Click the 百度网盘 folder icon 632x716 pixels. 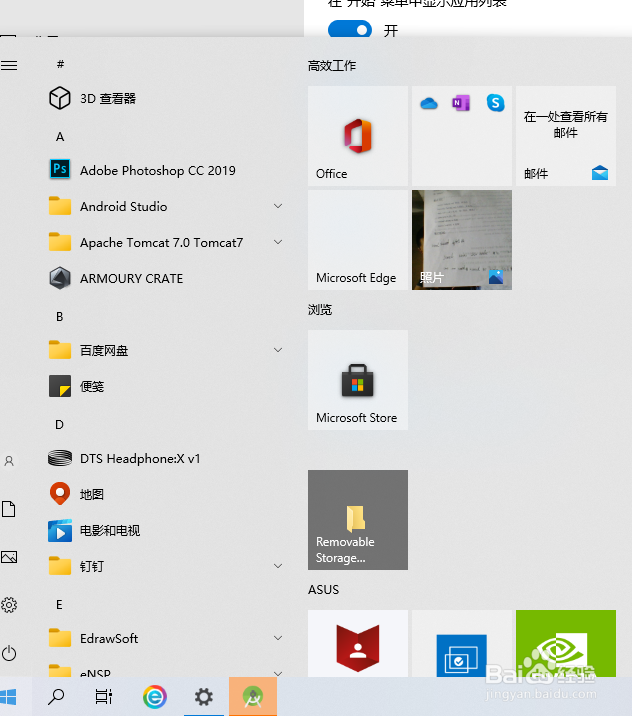point(60,350)
